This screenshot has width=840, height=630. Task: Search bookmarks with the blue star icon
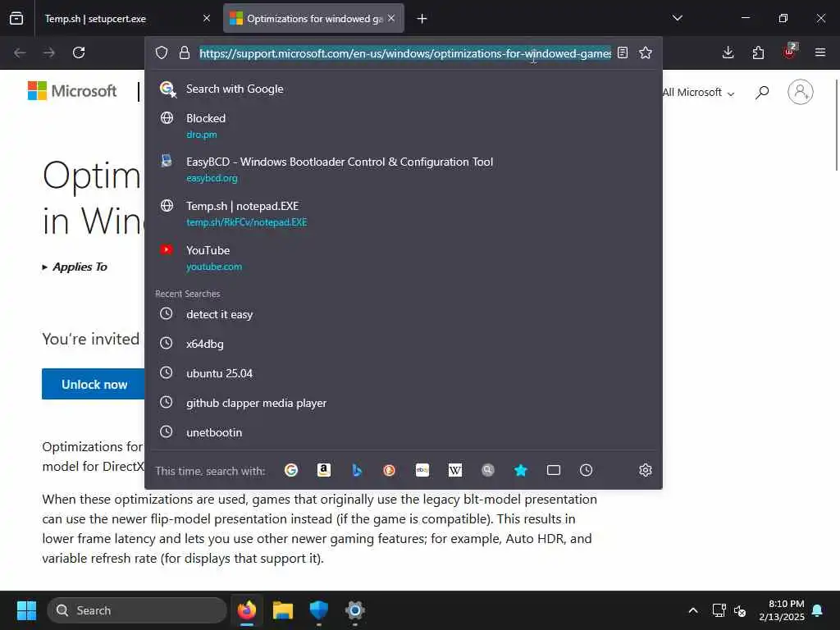pyautogui.click(x=521, y=470)
